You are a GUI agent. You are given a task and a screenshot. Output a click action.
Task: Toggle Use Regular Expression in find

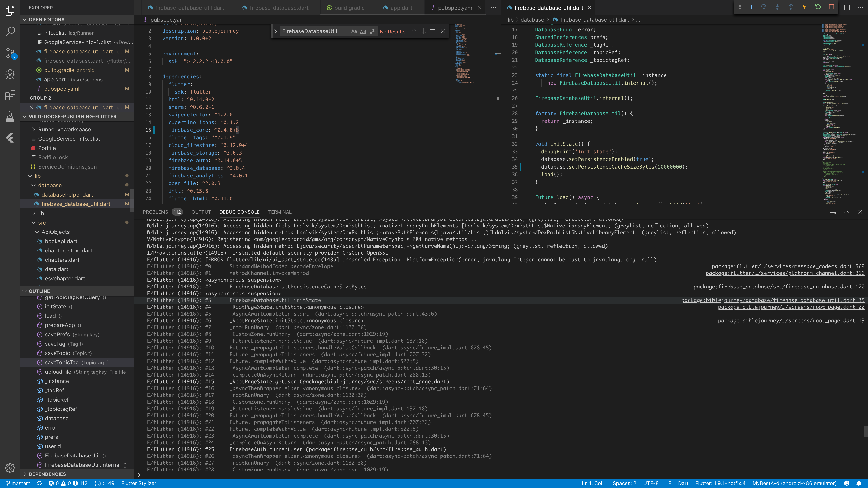coord(372,31)
